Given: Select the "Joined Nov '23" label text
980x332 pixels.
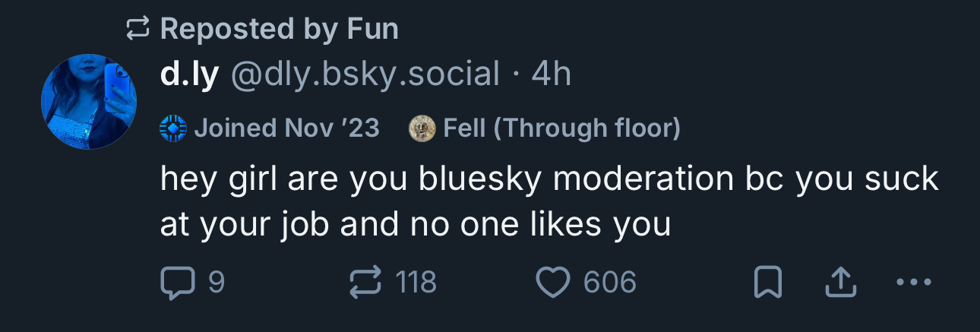Looking at the screenshot, I should pos(286,128).
